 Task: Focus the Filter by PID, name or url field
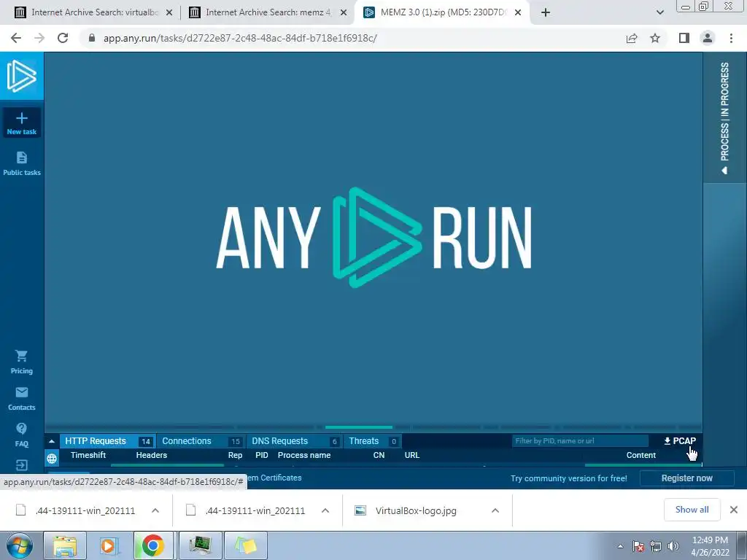580,441
